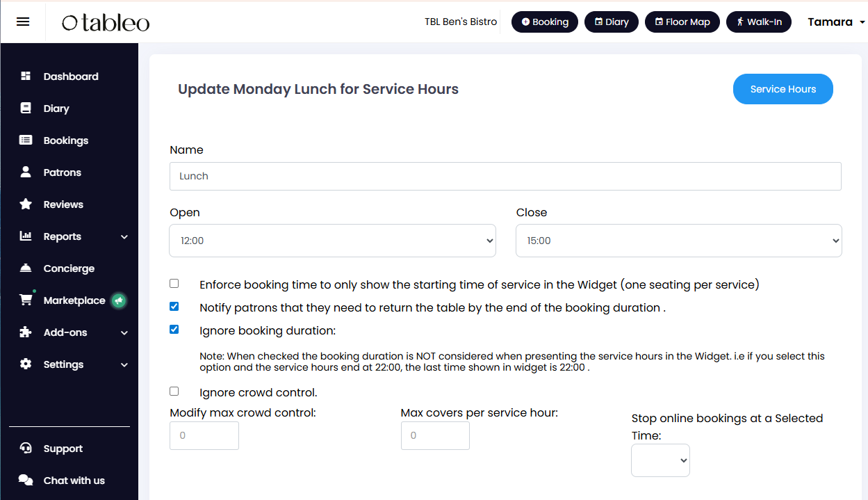Check Ignore crowd control checkbox
The width and height of the screenshot is (868, 500).
(x=174, y=392)
